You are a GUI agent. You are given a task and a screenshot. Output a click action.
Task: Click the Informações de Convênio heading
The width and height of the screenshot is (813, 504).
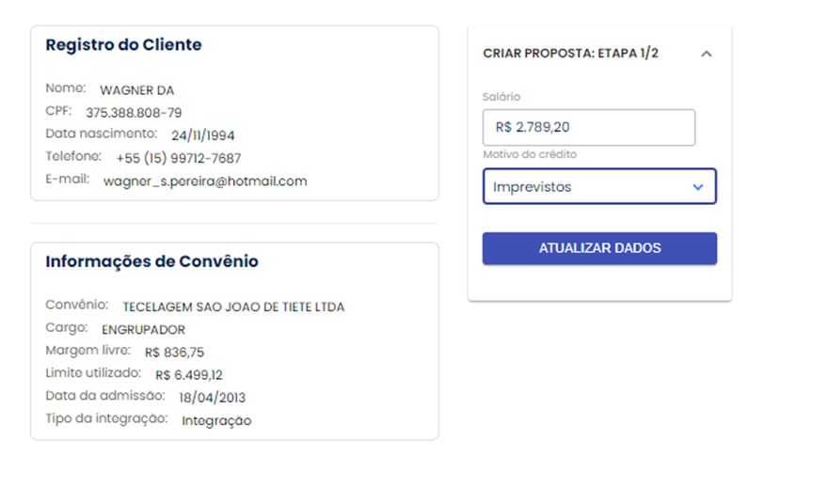click(x=151, y=261)
